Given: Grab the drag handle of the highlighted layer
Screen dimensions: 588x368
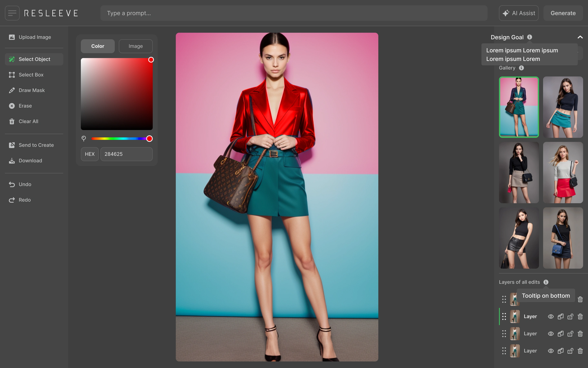Looking at the screenshot, I should 504,316.
